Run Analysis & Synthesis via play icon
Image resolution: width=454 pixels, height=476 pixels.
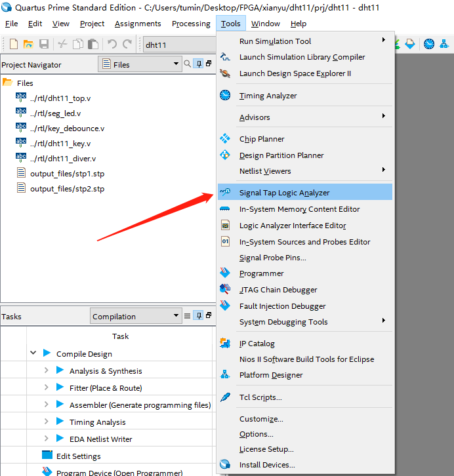point(60,370)
